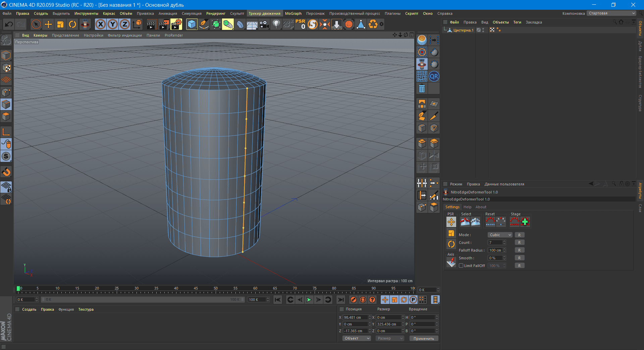This screenshot has height=350, width=644.
Task: Click timeline ruler at frame 50
Action: (x=216, y=290)
